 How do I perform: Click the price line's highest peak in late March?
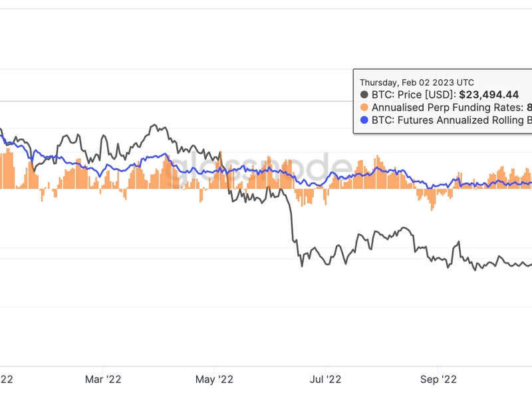pos(154,125)
